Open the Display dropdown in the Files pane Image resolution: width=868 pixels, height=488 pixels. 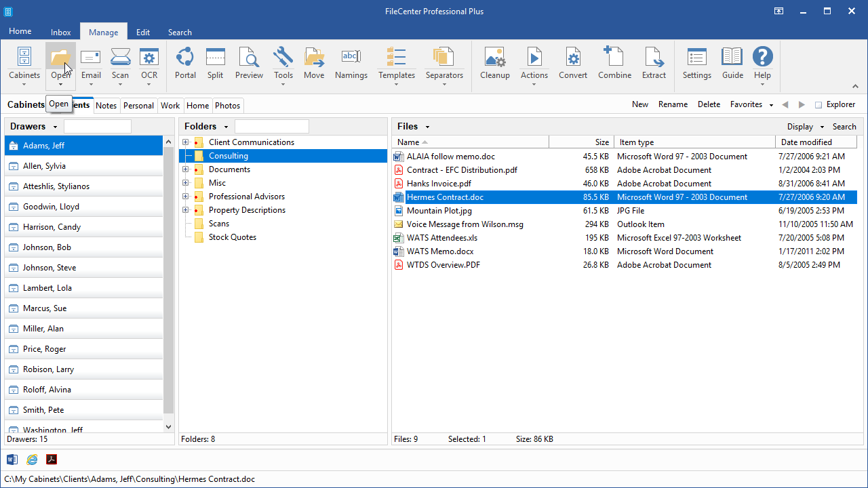pyautogui.click(x=805, y=127)
